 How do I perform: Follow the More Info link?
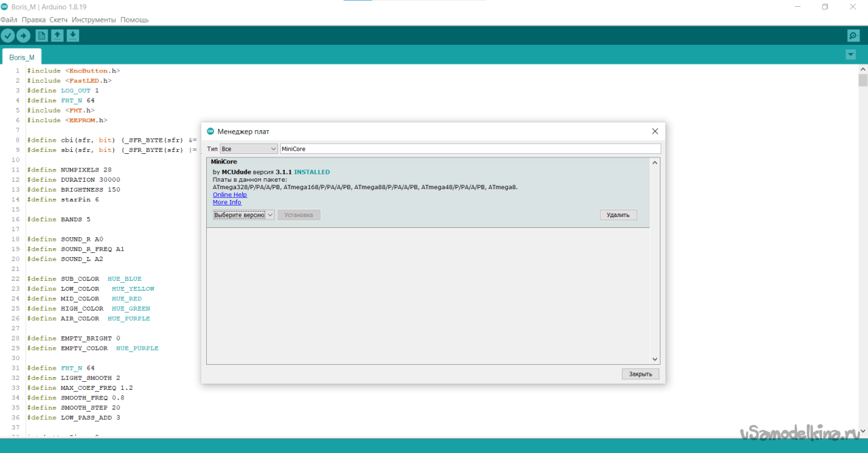226,202
